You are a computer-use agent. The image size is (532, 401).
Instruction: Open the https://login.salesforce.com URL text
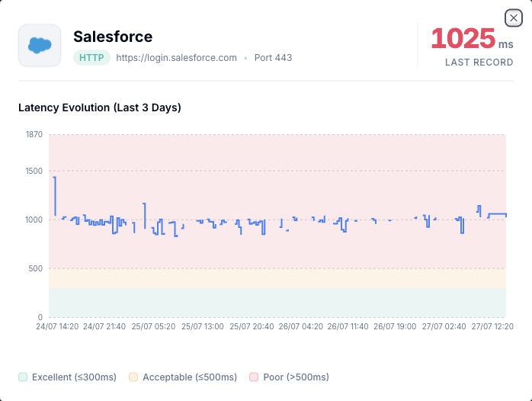point(176,58)
